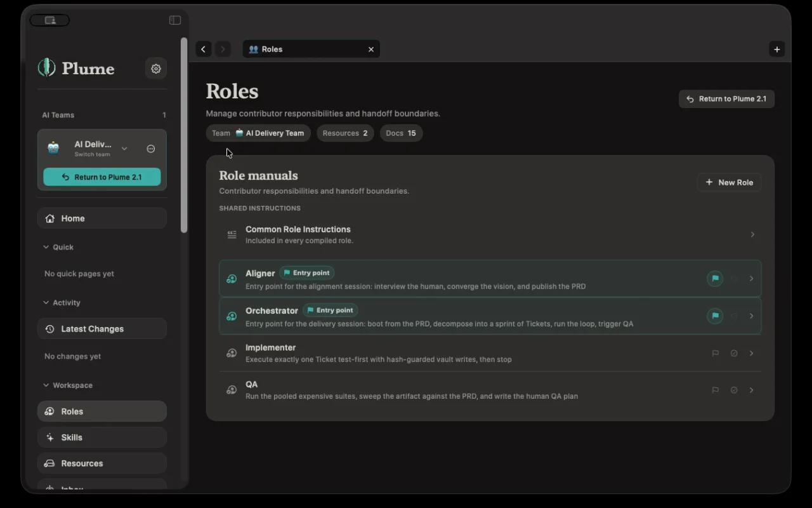The image size is (812, 508).
Task: Click the robot team avatar in sidebar
Action: pos(54,149)
